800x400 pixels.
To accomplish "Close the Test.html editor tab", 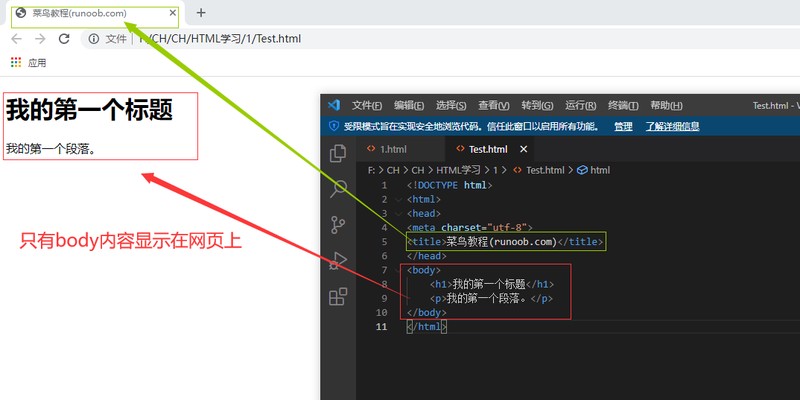I will [523, 149].
